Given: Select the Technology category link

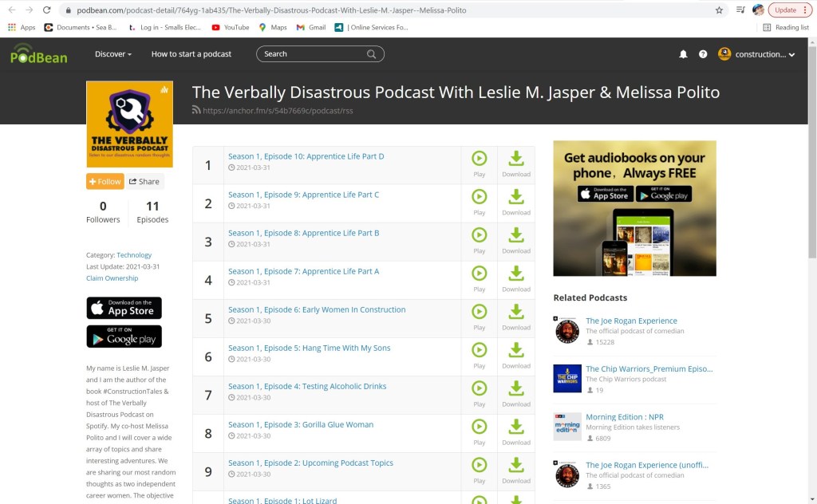Looking at the screenshot, I should pos(134,255).
